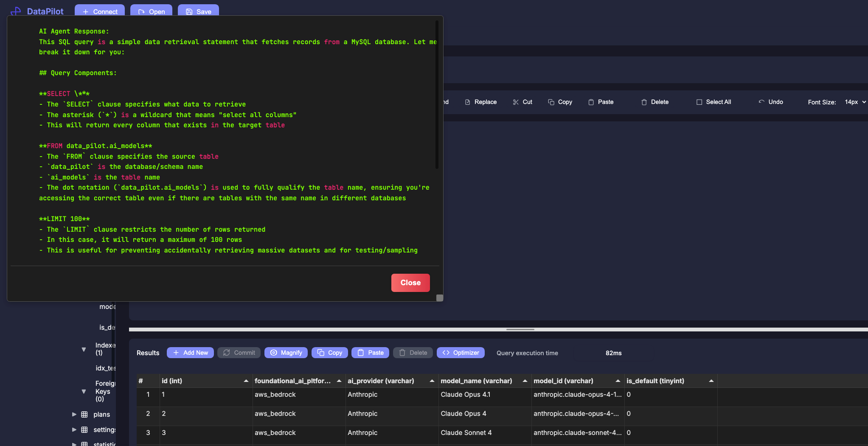868x446 pixels.
Task: Click the Copy icon in the Results toolbar
Action: 321,353
